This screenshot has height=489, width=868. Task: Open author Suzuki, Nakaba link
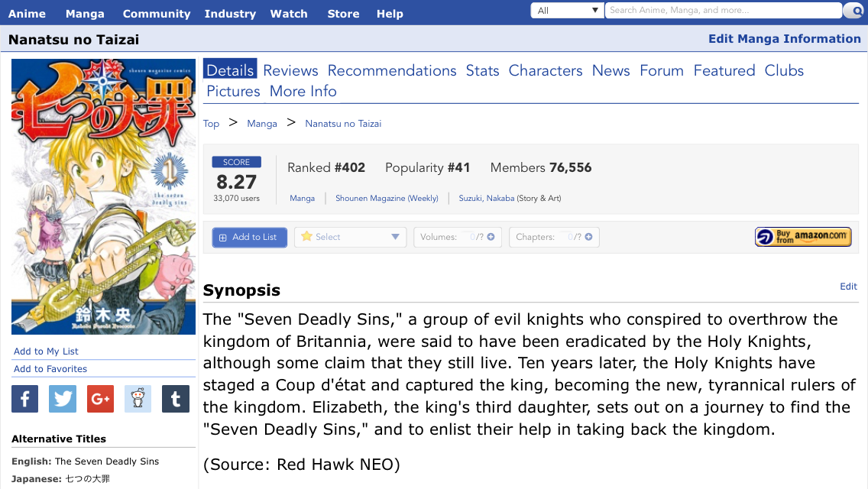point(487,198)
